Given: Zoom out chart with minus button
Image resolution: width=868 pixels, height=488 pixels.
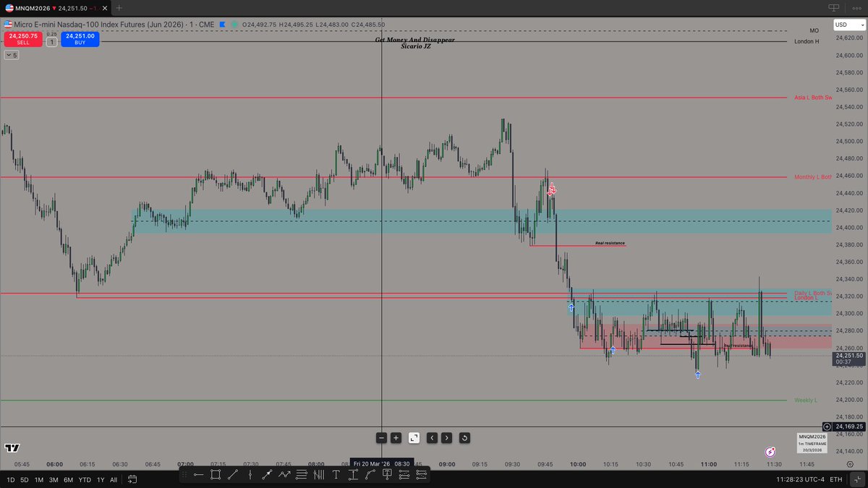Looking at the screenshot, I should point(381,437).
